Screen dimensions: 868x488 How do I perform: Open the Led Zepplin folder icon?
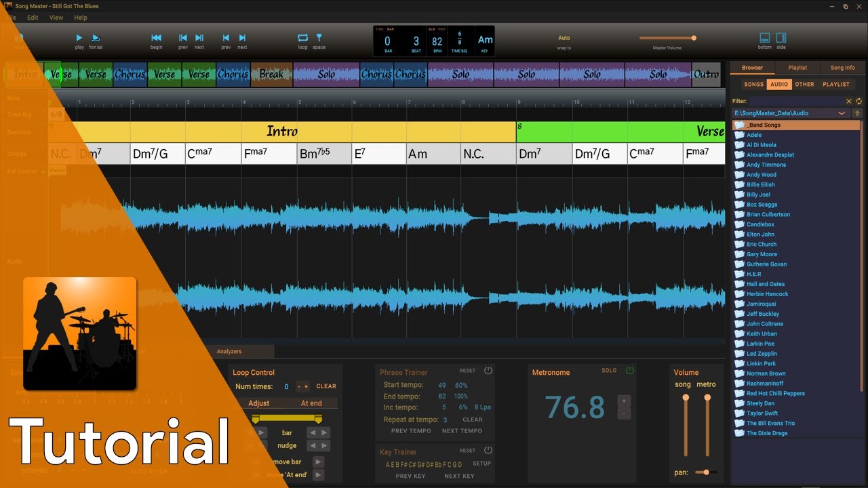740,353
